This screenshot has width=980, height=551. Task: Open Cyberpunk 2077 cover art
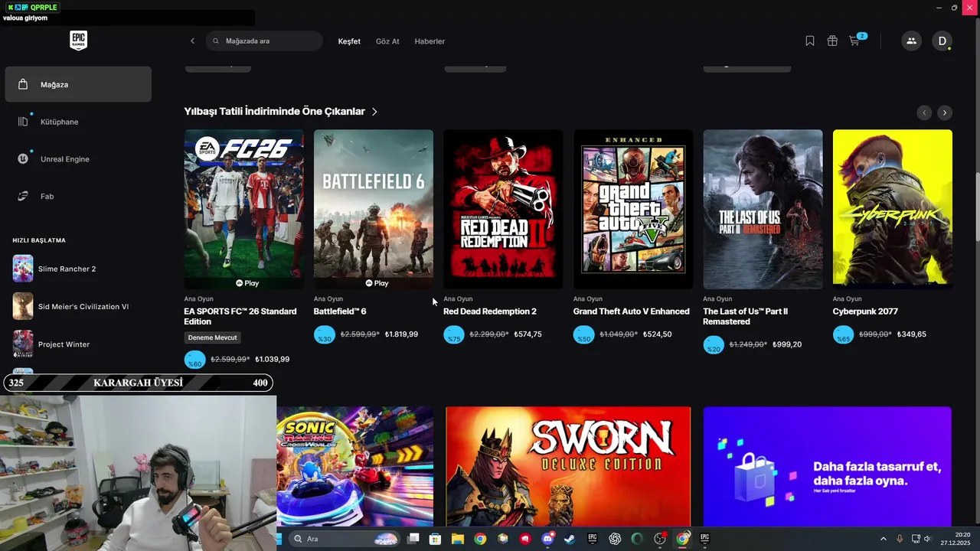click(893, 209)
